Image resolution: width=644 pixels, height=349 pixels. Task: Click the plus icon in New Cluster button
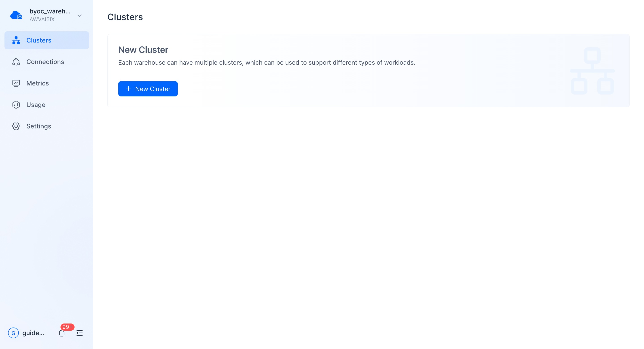tap(129, 89)
